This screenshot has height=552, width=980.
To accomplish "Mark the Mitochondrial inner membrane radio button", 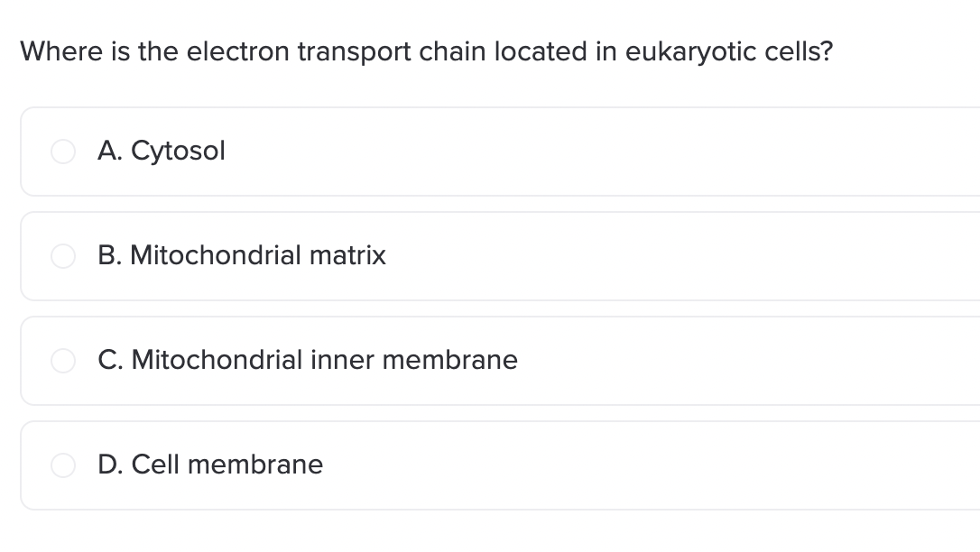I will (x=63, y=360).
